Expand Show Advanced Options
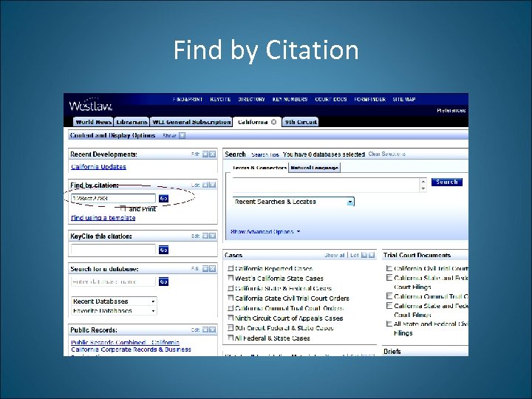The height and width of the screenshot is (399, 532). (x=265, y=232)
